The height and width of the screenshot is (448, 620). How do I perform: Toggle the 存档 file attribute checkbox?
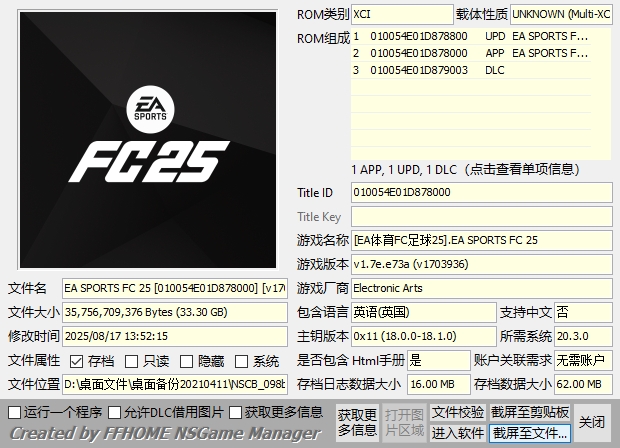[77, 361]
